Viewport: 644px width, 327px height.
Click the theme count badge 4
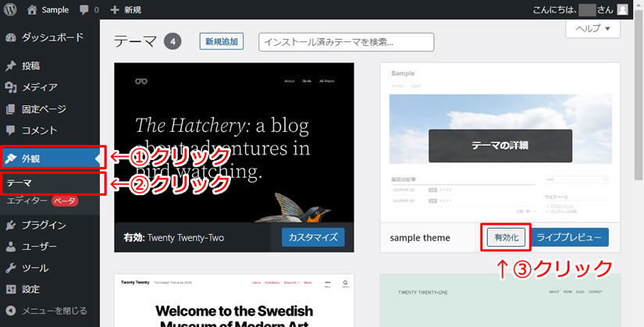(x=173, y=42)
